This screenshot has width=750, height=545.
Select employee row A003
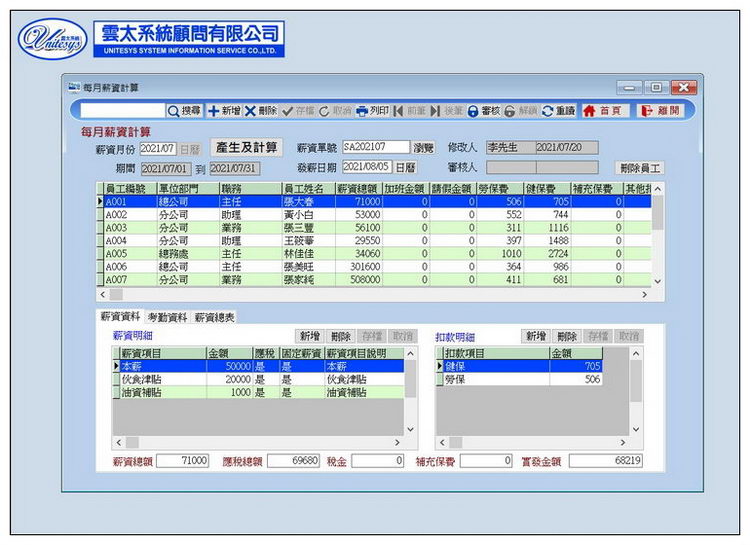[374, 228]
